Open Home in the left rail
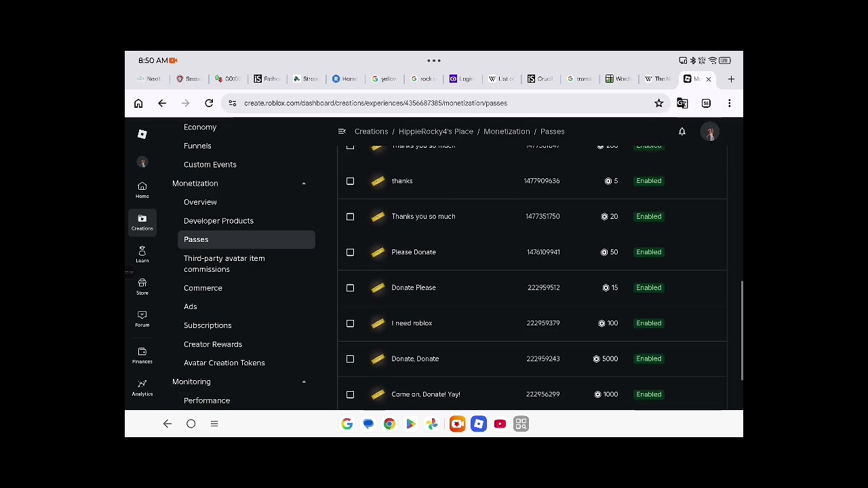 [142, 190]
